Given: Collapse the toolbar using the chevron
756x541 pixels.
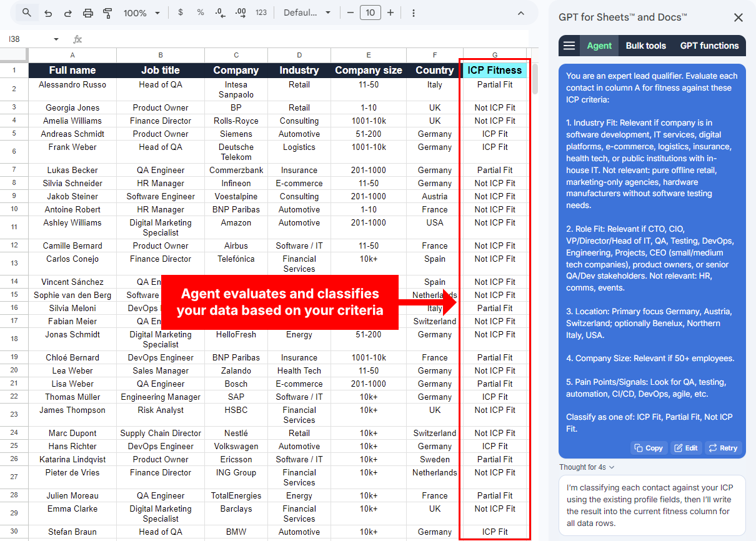Looking at the screenshot, I should 520,12.
